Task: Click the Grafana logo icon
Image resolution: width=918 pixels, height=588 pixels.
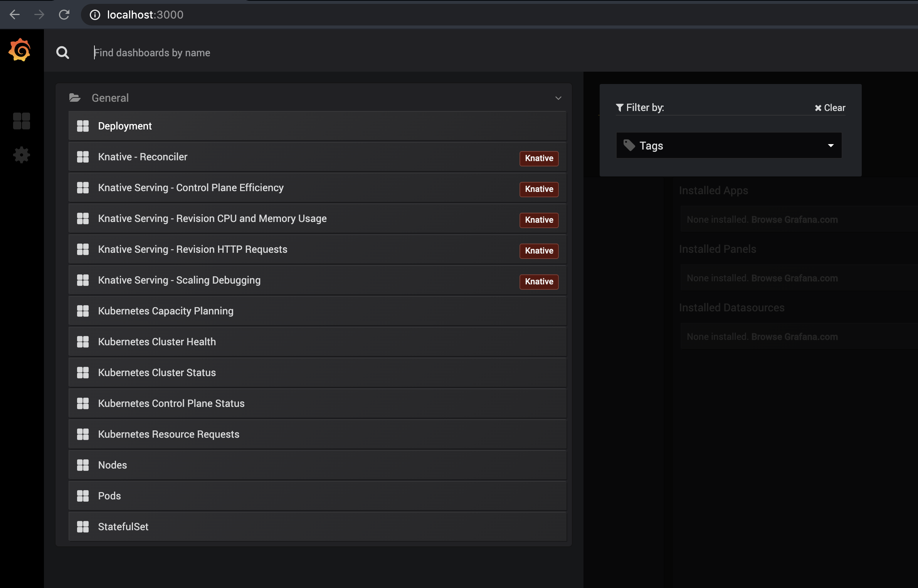Action: coord(20,50)
